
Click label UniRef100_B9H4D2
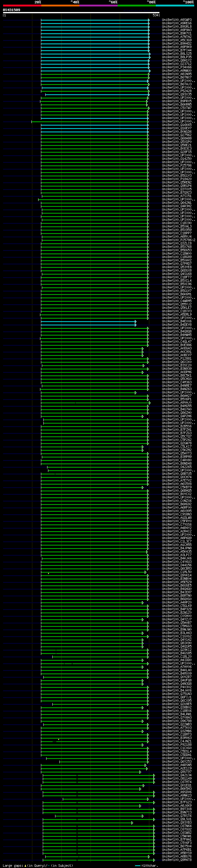click(177, 43)
